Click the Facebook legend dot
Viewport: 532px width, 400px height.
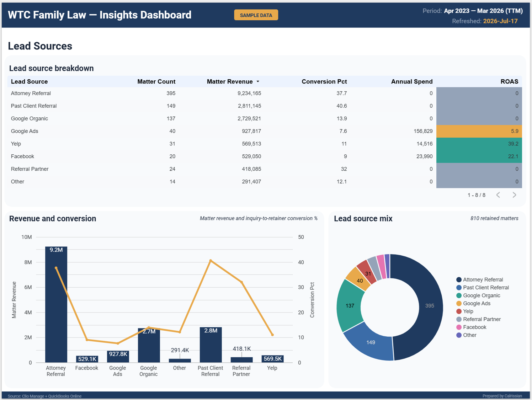point(459,327)
